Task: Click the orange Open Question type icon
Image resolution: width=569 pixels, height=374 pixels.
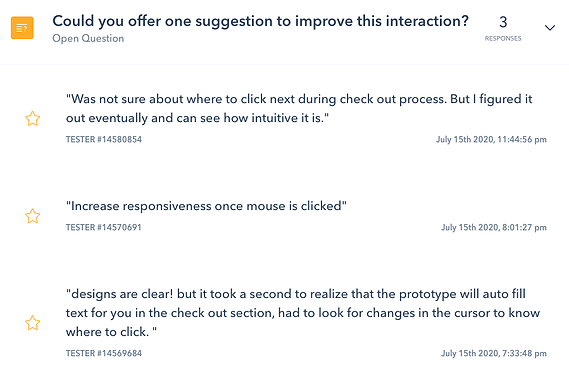Action: pyautogui.click(x=22, y=28)
